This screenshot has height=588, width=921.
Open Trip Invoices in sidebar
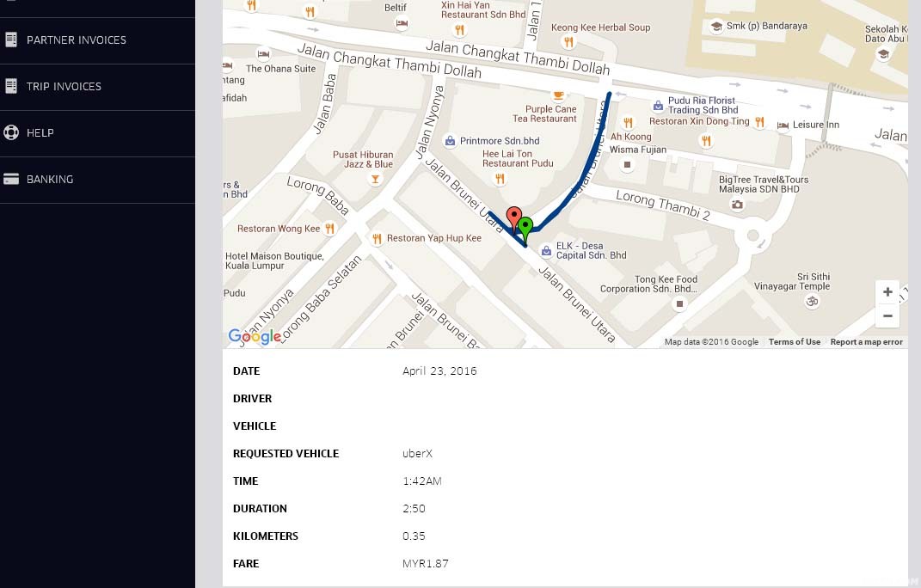pos(64,87)
